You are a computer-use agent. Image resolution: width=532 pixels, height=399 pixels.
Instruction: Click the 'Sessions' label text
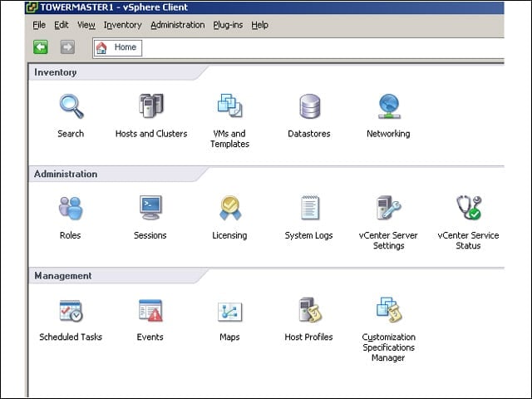pos(150,235)
